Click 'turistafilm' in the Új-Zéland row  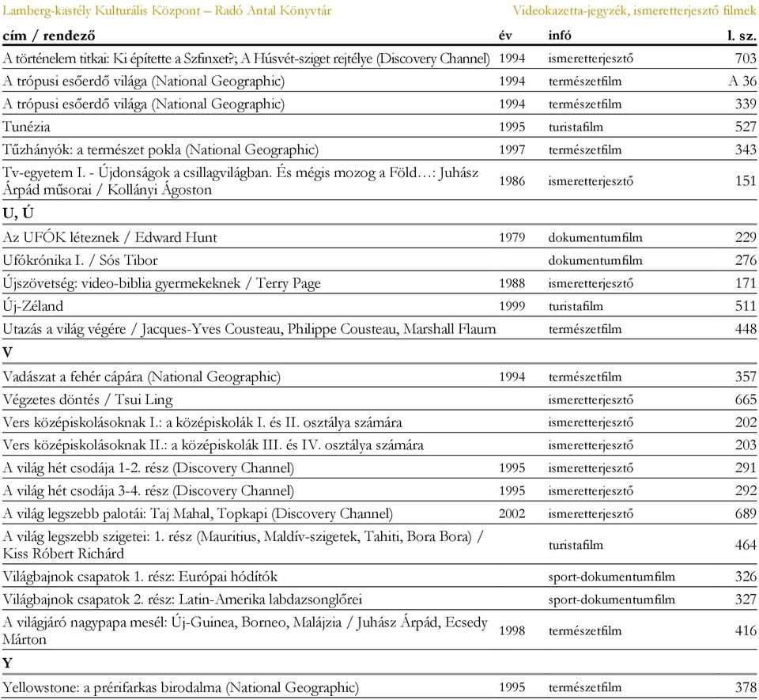tap(576, 306)
